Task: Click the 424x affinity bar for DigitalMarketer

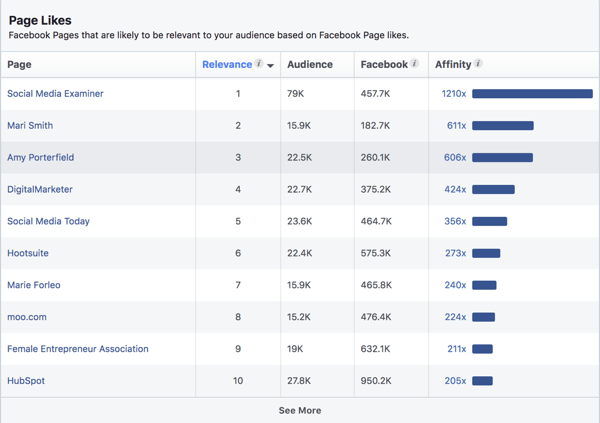Action: pyautogui.click(x=493, y=189)
